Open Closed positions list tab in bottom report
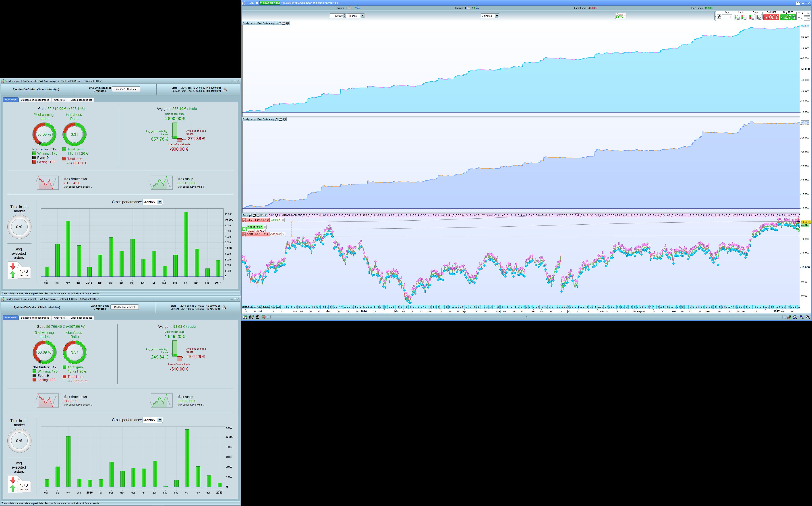Viewport: 812px width, 506px height. [x=81, y=318]
